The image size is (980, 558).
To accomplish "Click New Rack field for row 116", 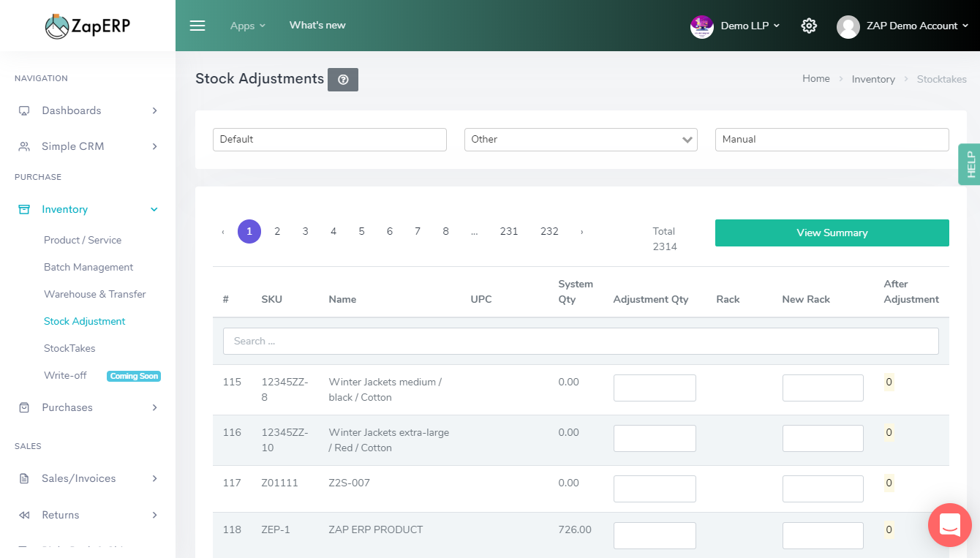I will point(823,439).
